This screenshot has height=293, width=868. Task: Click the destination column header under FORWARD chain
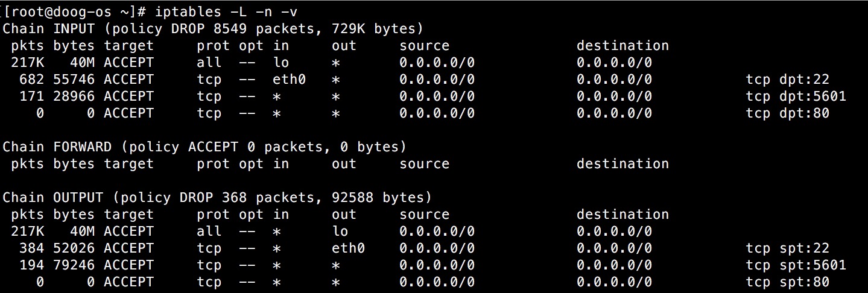(622, 163)
